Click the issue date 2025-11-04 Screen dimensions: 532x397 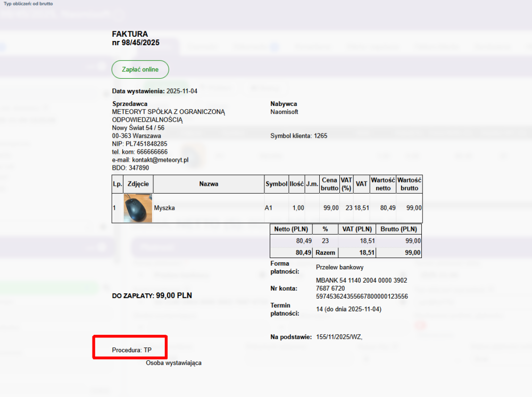[181, 91]
